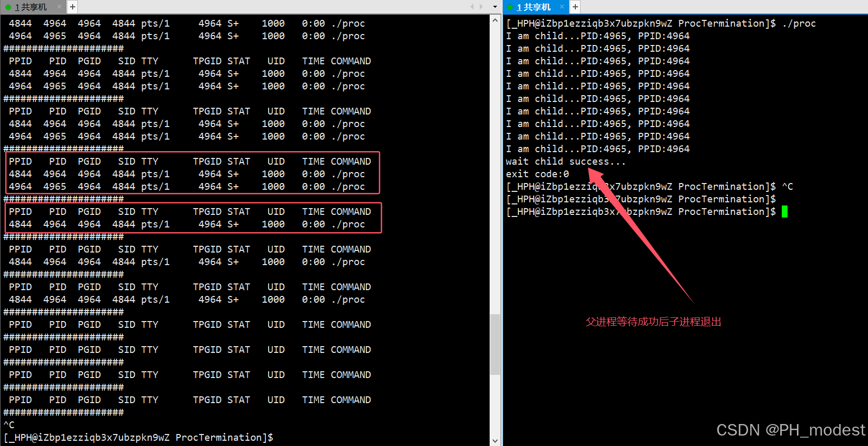Viewport: 868px width, 446px height.
Task: Click the topmost 'TPGID' column header in the left terminal
Action: click(x=207, y=61)
